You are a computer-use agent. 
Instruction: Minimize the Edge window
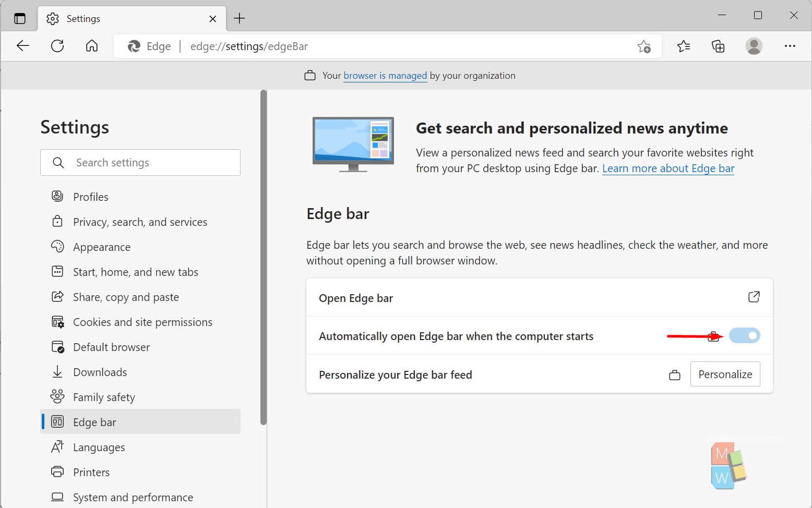click(722, 16)
